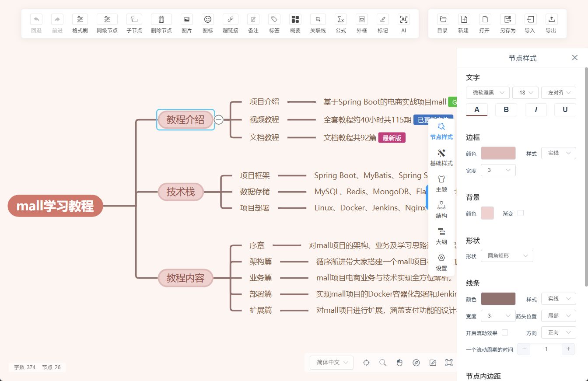This screenshot has height=381, width=588.
Task: Open the font family dropdown 微软雅黑
Action: [487, 92]
